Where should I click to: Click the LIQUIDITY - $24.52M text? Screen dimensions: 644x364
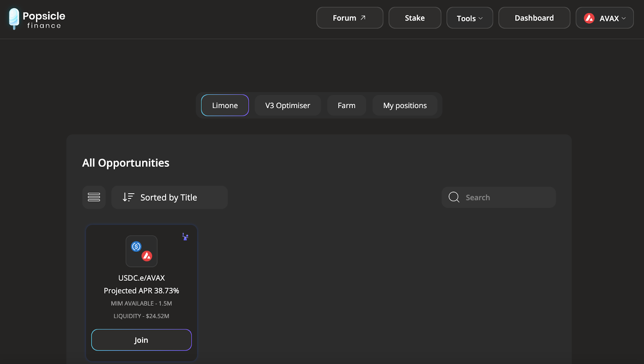(x=141, y=316)
